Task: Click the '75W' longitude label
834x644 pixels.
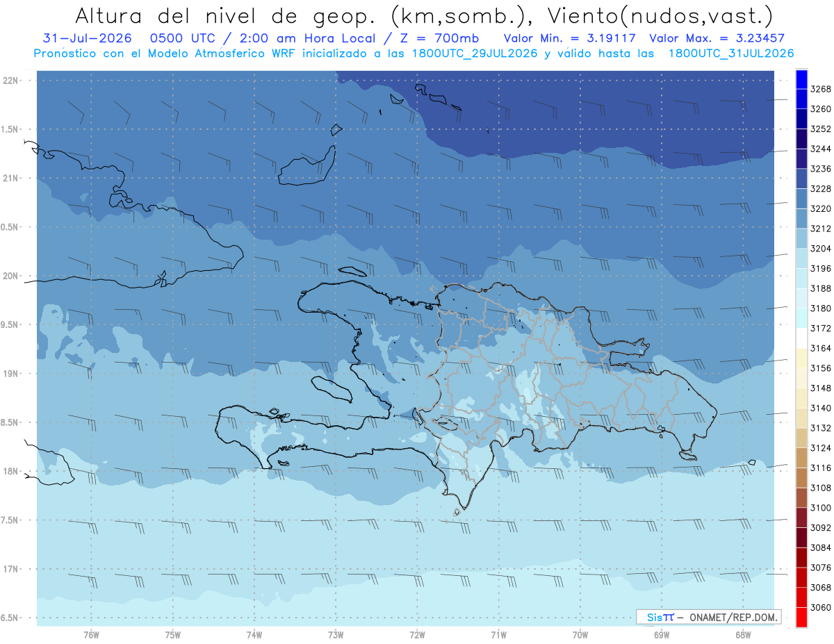Action: (173, 634)
